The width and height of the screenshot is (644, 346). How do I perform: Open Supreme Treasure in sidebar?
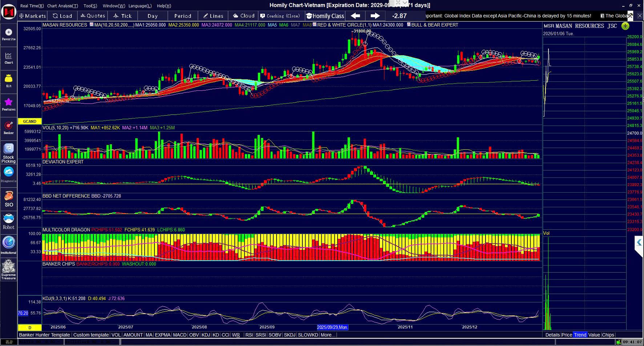click(9, 269)
